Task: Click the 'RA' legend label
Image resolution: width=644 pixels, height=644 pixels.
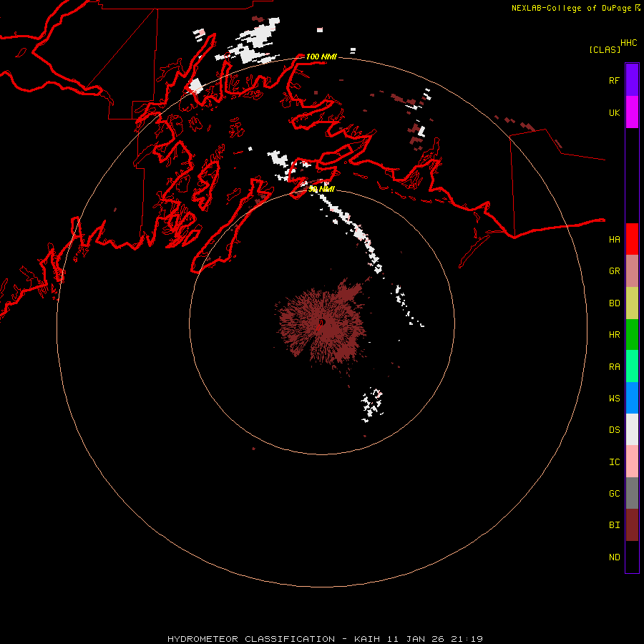Action: pos(614,367)
